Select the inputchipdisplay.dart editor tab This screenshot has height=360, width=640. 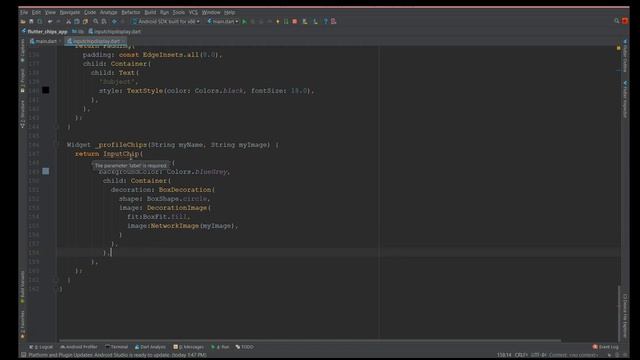96,41
